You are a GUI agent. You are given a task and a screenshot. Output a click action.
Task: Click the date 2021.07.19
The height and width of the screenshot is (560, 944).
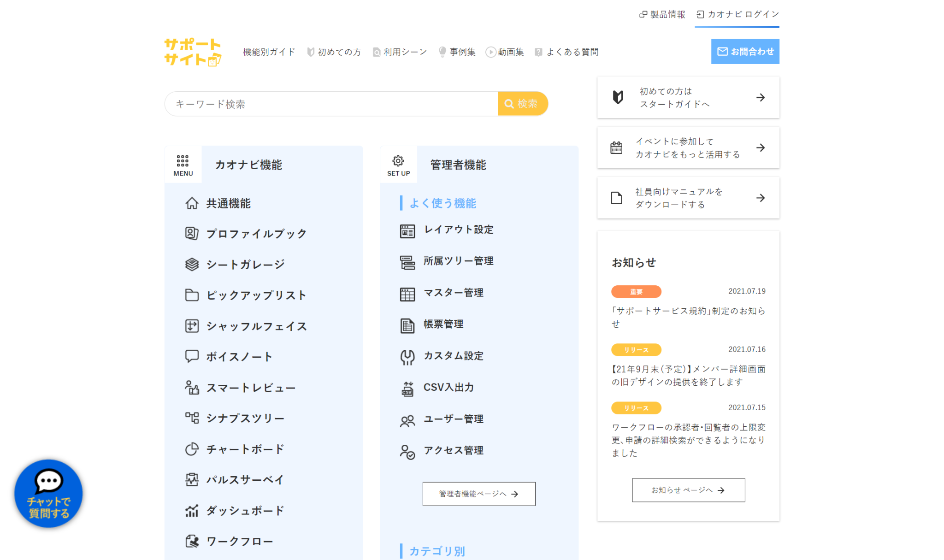[747, 291]
